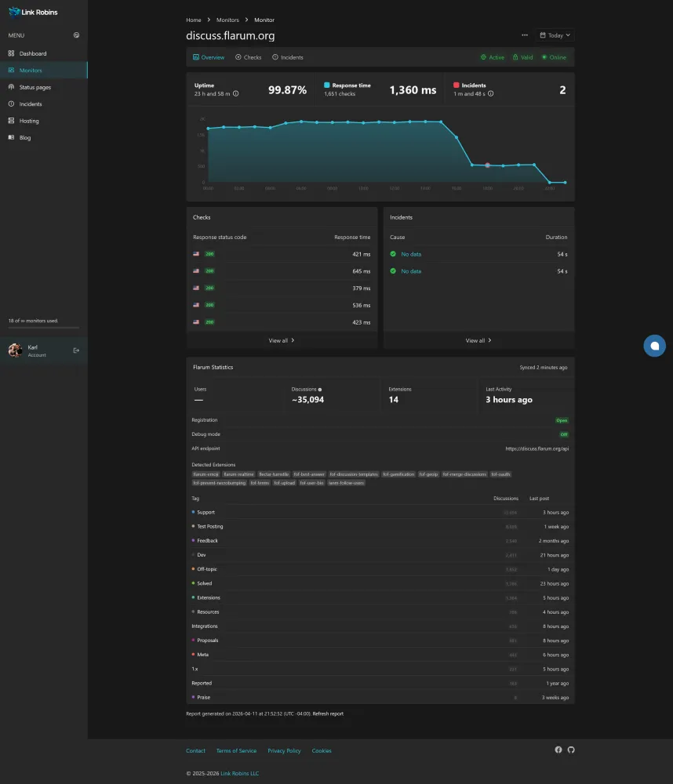Click the https://discuss.flarum.org/api endpoint
673x784 pixels.
click(537, 448)
